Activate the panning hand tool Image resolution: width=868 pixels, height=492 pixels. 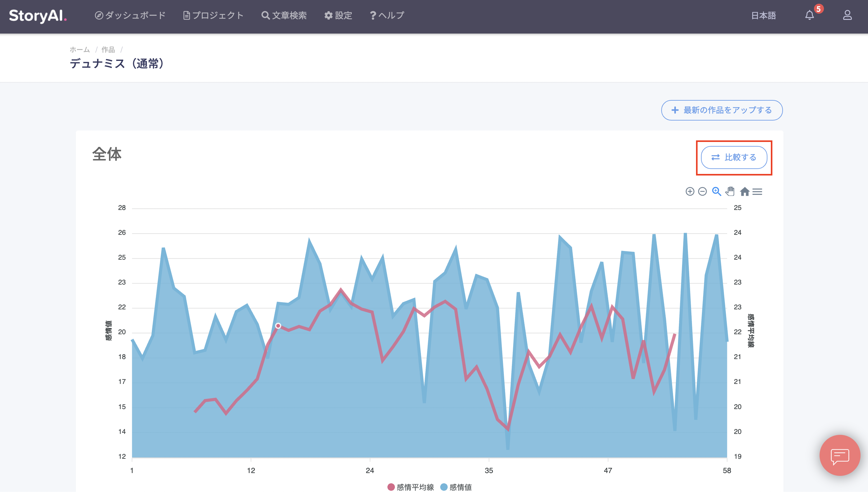(x=730, y=192)
